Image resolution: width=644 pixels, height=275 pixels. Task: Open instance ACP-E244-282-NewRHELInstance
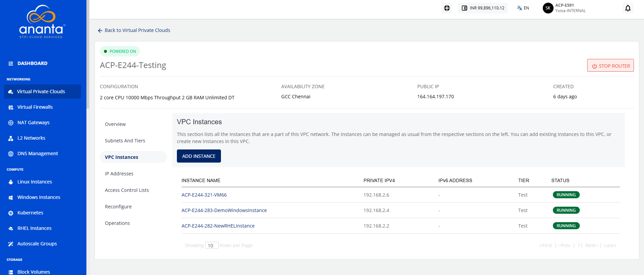click(x=218, y=226)
